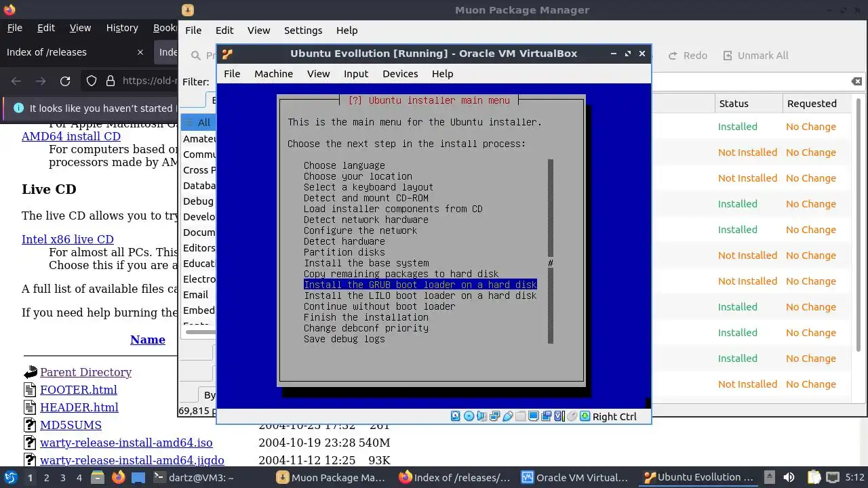Click the VirtualBox mouse integration status icon
868x488 pixels.
click(x=572, y=416)
